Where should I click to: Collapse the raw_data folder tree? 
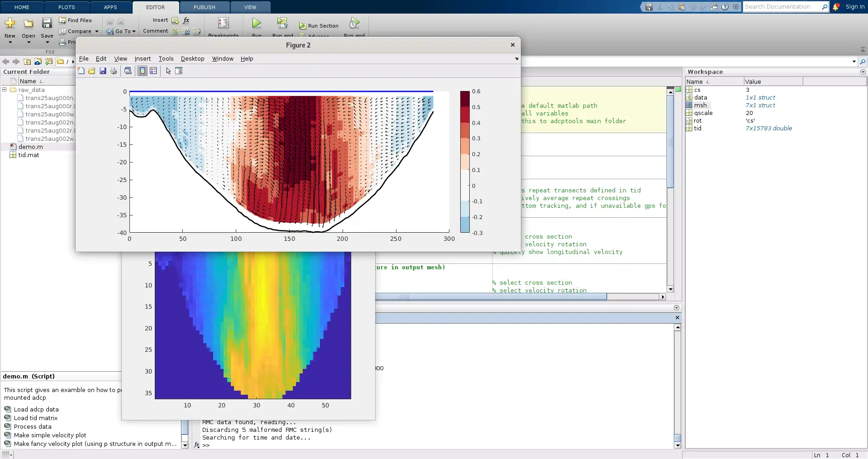pyautogui.click(x=5, y=90)
